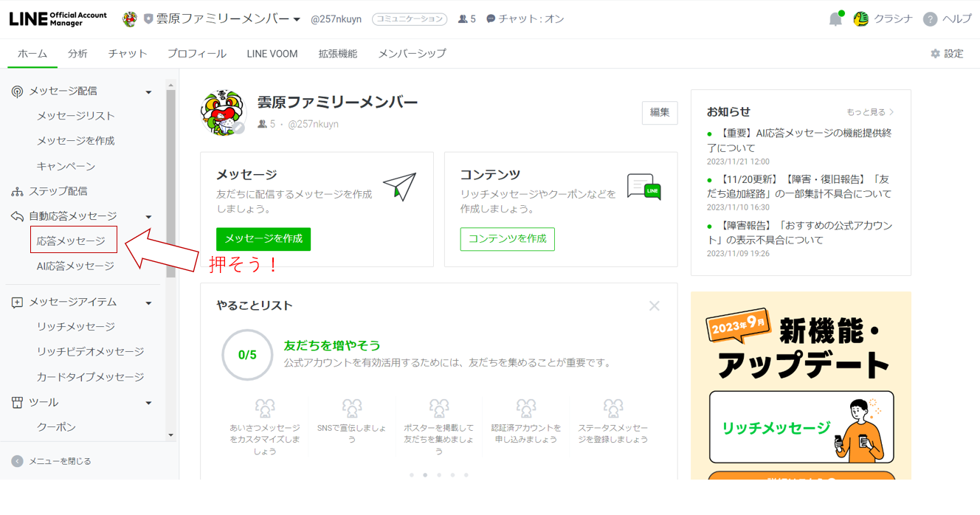Viewport: 980px width, 515px height.
Task: Click the 自動応答メッセージ reply arrow icon
Action: (x=17, y=216)
